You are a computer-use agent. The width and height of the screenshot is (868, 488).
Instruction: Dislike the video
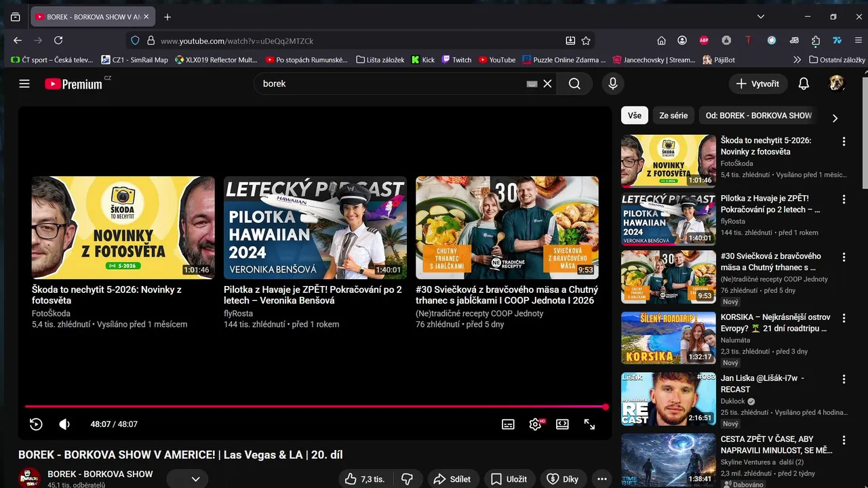pyautogui.click(x=408, y=479)
